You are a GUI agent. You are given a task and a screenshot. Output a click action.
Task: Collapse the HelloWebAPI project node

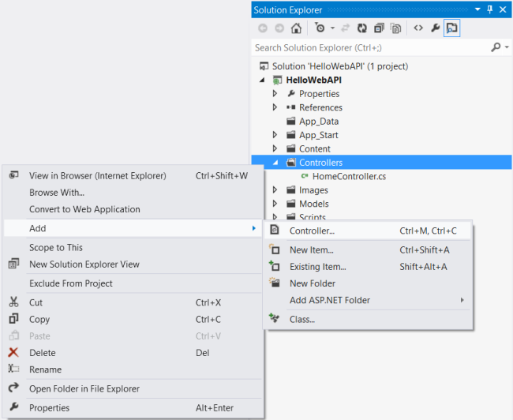pyautogui.click(x=262, y=81)
